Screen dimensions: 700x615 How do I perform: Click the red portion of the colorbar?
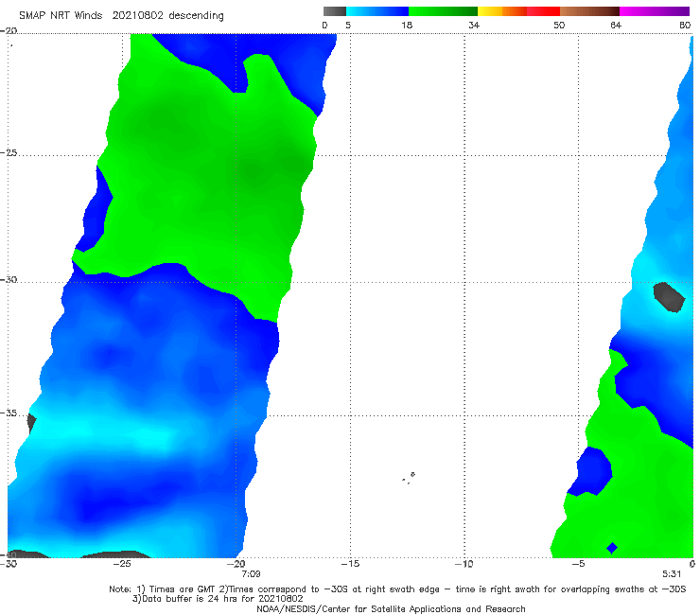click(543, 11)
